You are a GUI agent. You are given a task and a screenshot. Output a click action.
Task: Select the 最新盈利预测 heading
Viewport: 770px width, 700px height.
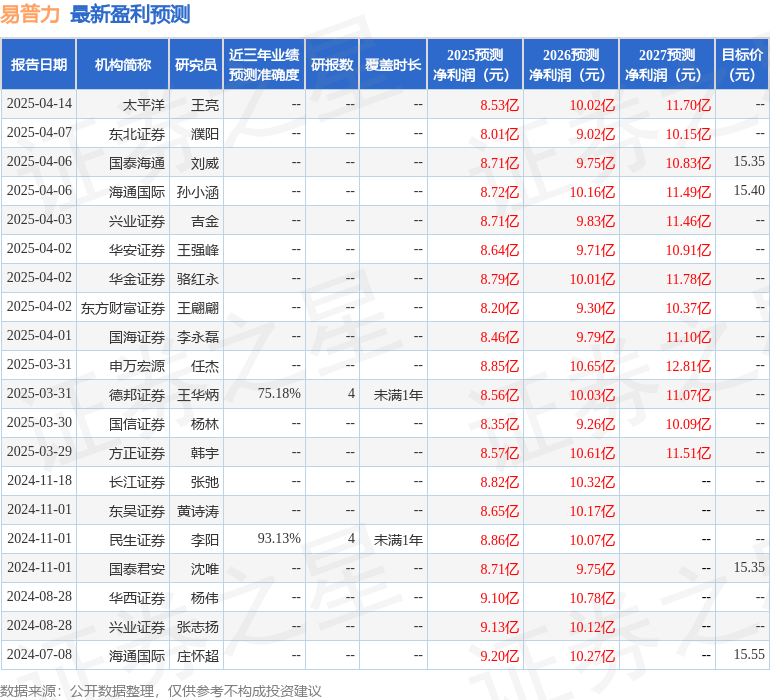tap(130, 14)
